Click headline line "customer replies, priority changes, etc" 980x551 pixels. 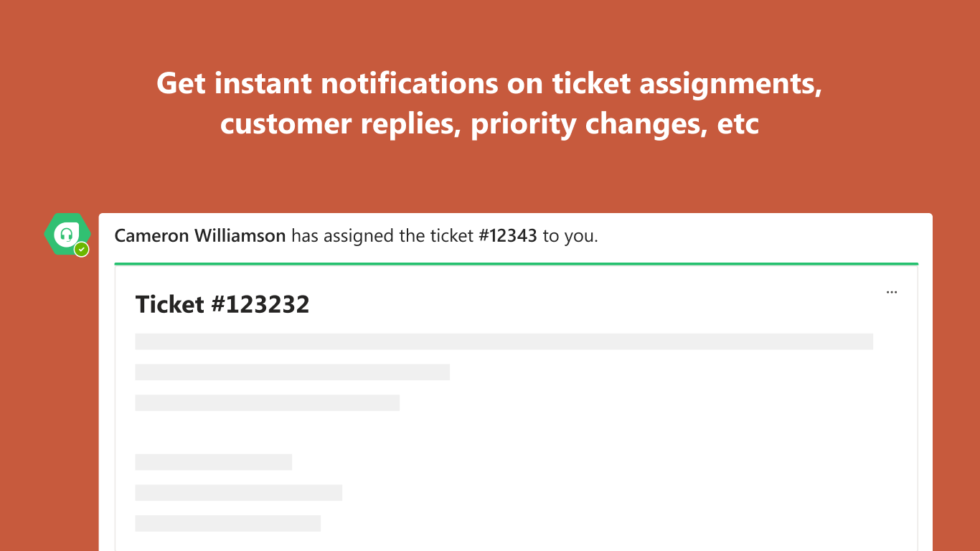489,124
